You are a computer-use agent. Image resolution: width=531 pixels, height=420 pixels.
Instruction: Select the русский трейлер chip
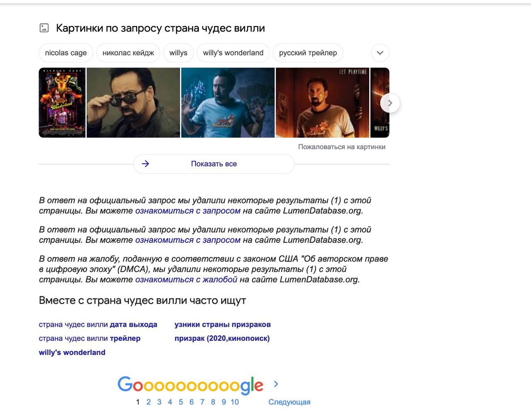[x=308, y=53]
